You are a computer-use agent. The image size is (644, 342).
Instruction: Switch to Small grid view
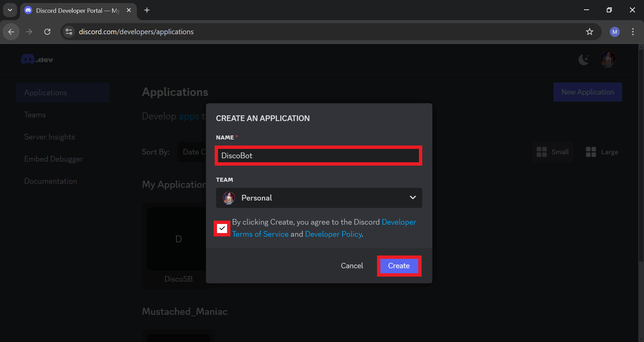tap(552, 152)
